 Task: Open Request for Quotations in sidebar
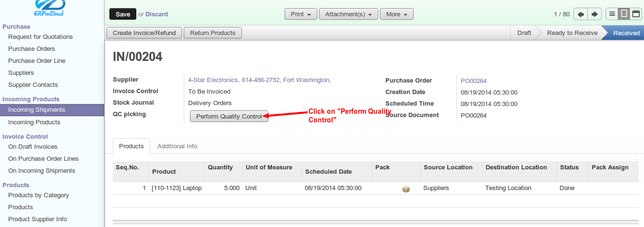(x=40, y=36)
